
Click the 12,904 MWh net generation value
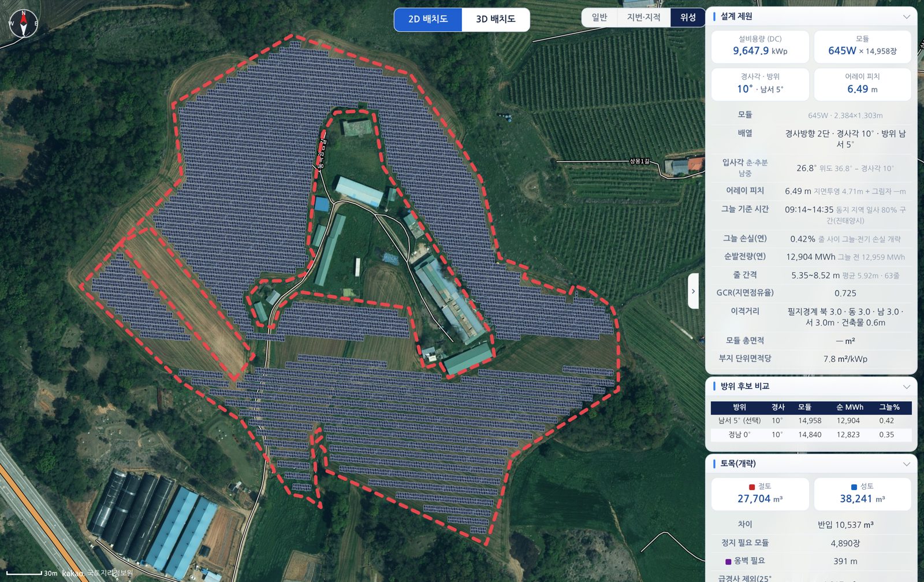810,257
